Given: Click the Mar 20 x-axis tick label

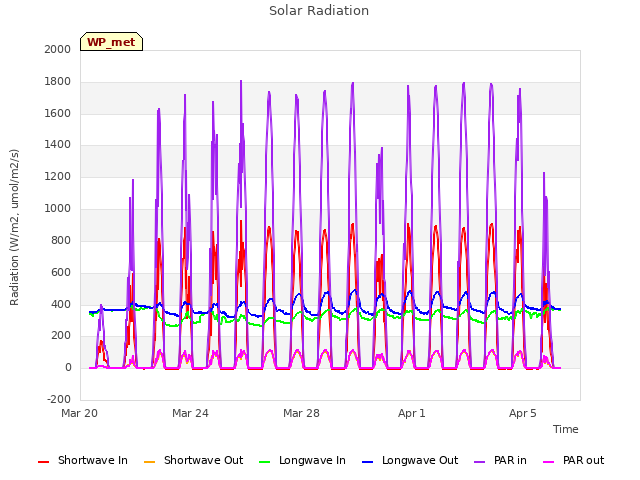Looking at the screenshot, I should (80, 413).
